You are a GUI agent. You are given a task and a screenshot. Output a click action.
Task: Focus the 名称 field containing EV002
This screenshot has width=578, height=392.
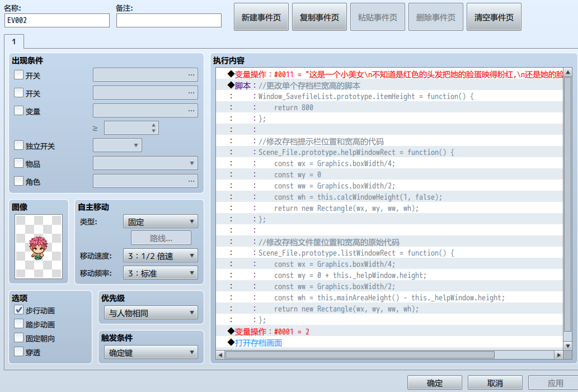tap(57, 20)
